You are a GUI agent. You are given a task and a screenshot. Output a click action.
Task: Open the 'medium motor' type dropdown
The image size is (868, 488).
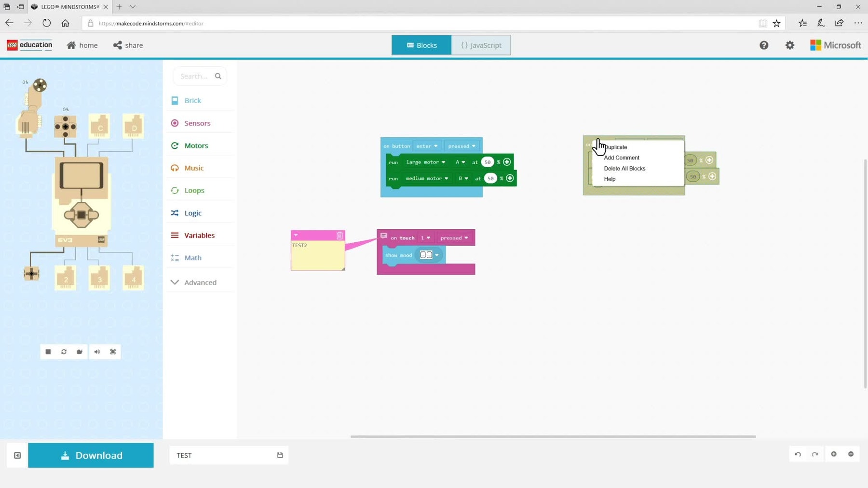point(427,178)
